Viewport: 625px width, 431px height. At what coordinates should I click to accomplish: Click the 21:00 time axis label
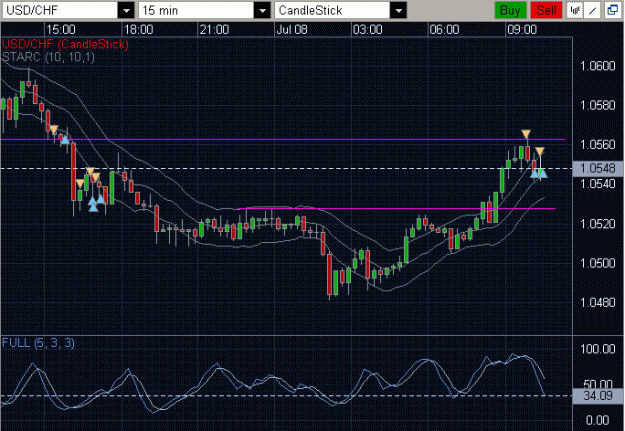pyautogui.click(x=214, y=30)
